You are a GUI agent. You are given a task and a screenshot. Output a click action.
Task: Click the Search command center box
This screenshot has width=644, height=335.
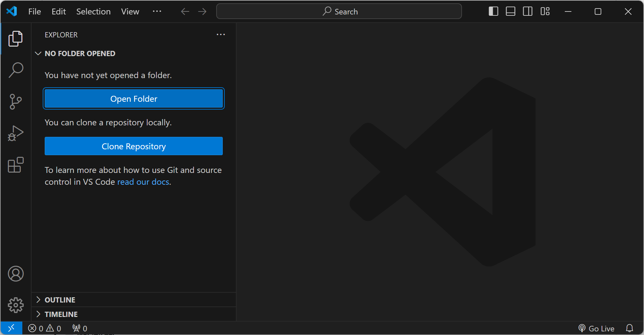[339, 11]
